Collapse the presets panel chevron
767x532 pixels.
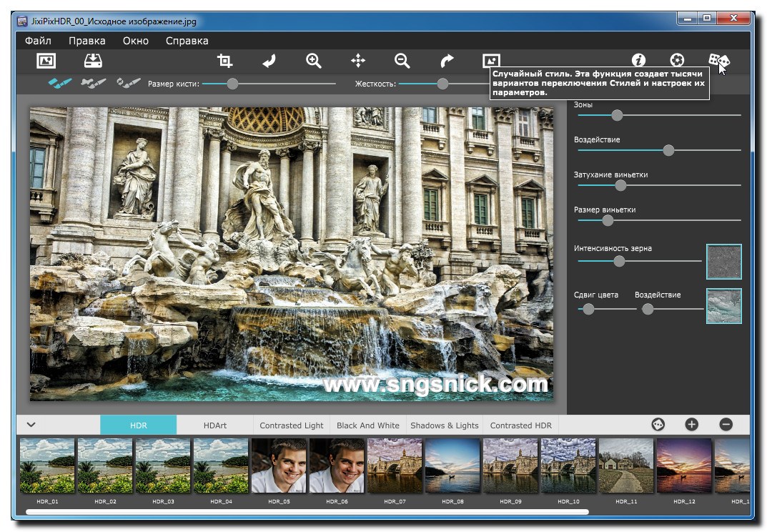(x=31, y=424)
